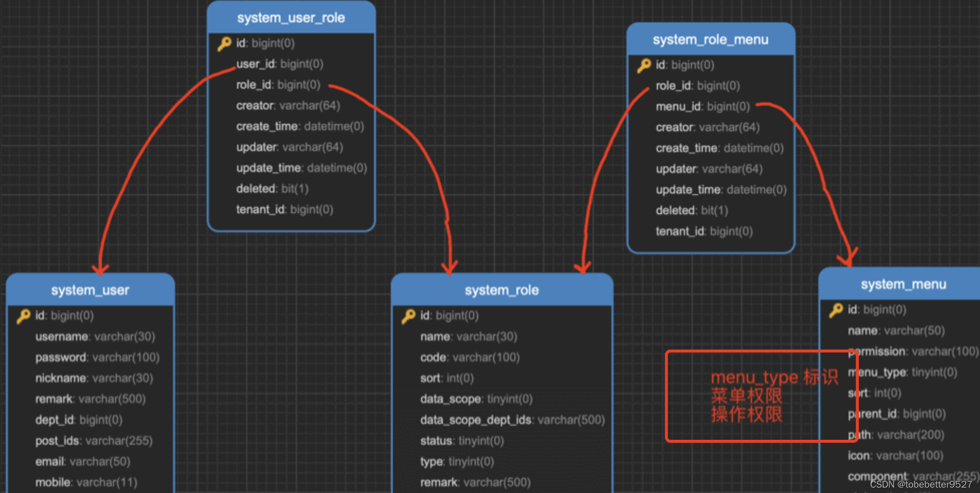980x493 pixels.
Task: Select data_scope_dept_ids column in system_role
Action: pyautogui.click(x=512, y=420)
